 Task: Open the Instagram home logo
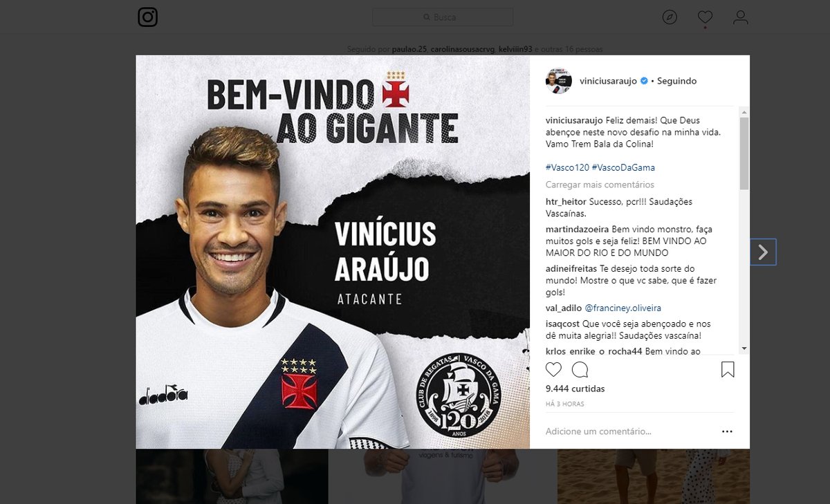(147, 17)
